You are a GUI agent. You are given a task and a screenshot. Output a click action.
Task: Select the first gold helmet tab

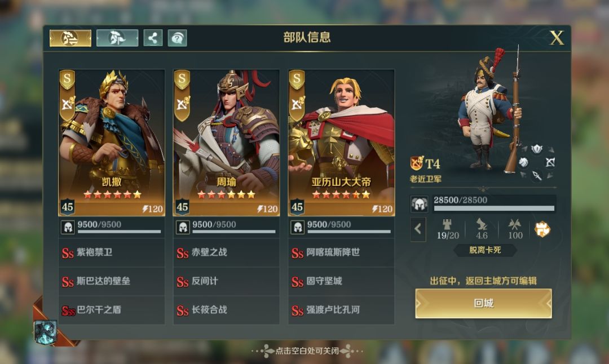pyautogui.click(x=70, y=38)
